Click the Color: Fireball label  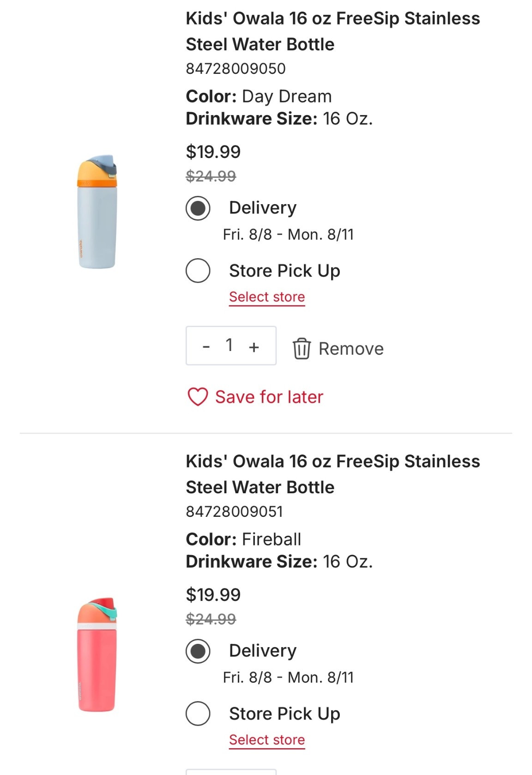[243, 539]
